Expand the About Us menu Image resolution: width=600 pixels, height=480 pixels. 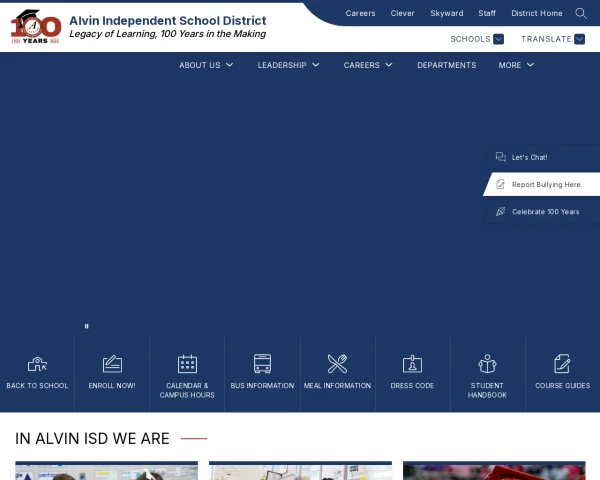click(206, 65)
